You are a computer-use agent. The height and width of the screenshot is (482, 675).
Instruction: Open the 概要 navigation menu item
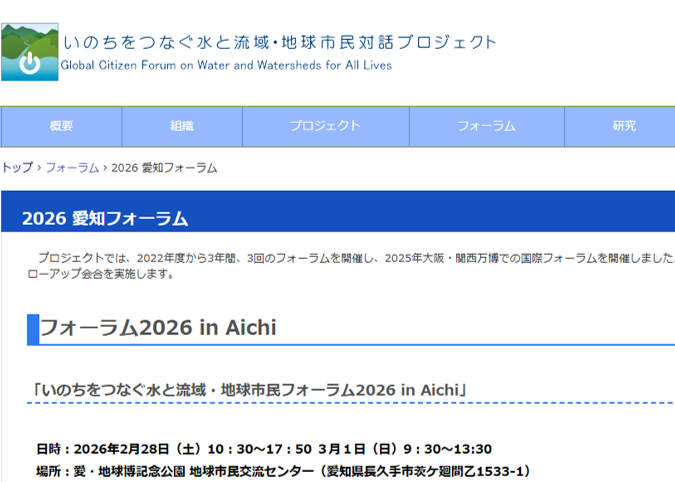61,127
